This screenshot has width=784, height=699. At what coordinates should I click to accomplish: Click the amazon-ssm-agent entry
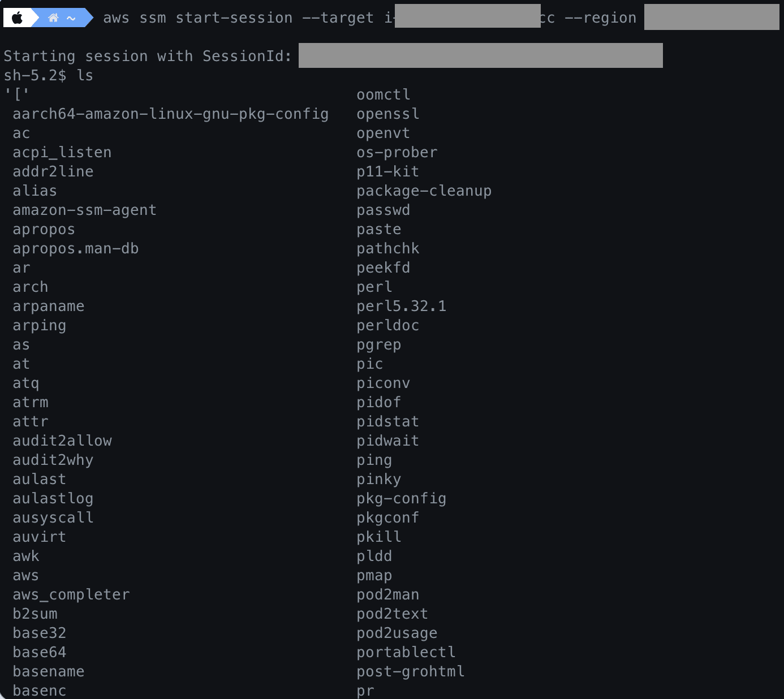pos(84,210)
